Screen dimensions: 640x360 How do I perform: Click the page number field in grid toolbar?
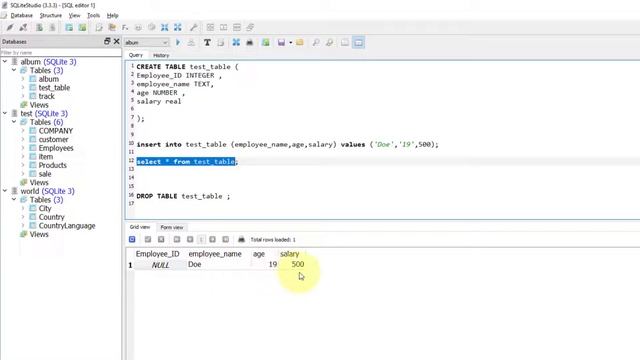click(x=201, y=240)
